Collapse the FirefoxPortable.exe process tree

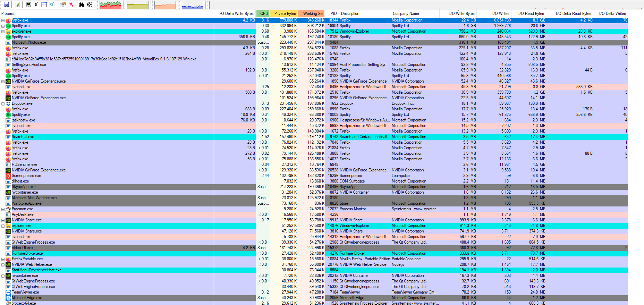[x=3, y=259]
